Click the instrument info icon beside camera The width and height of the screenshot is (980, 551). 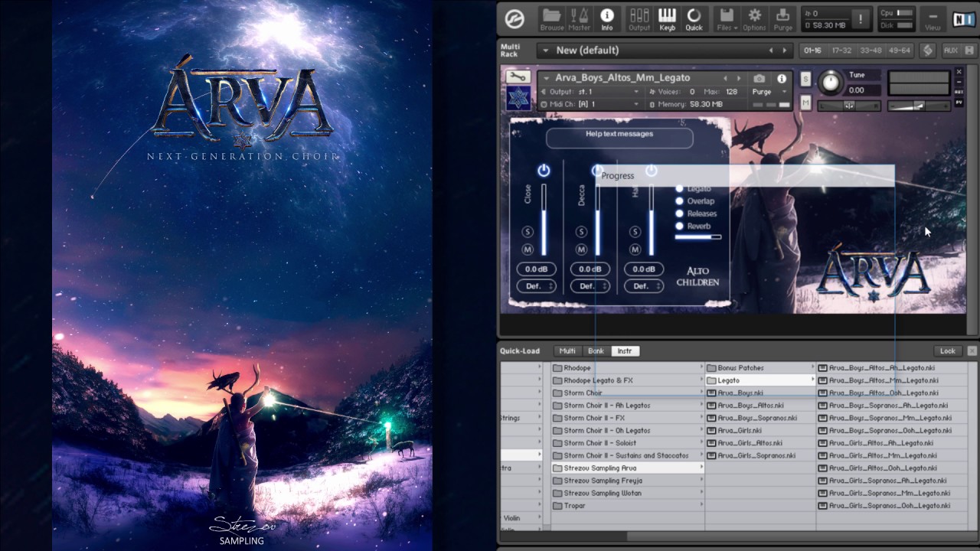click(782, 78)
